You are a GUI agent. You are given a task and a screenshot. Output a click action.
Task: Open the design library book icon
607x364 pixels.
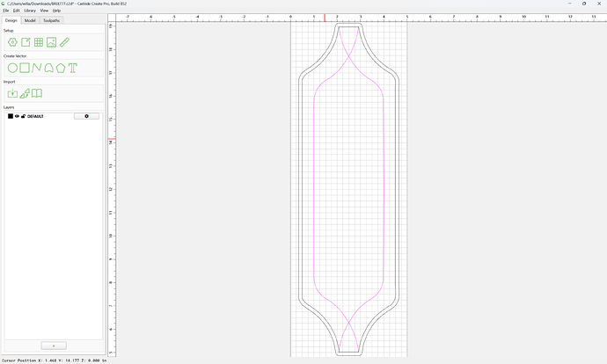click(x=37, y=93)
